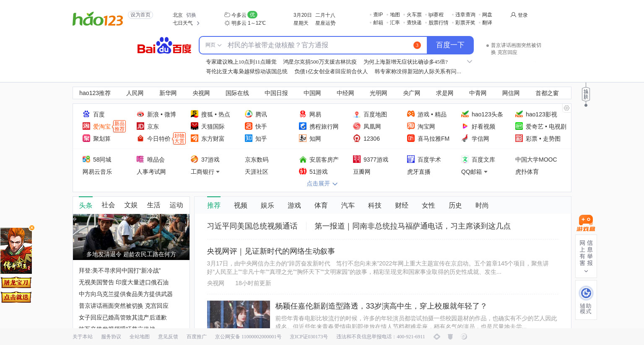Open 杨颖任嘉伦 article thumbnail

[x=239, y=314]
